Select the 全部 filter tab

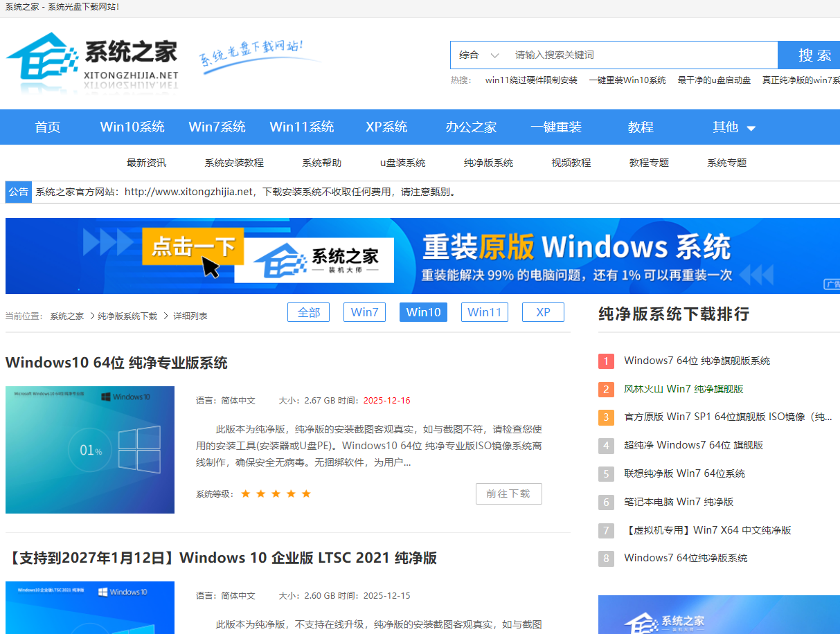point(309,312)
